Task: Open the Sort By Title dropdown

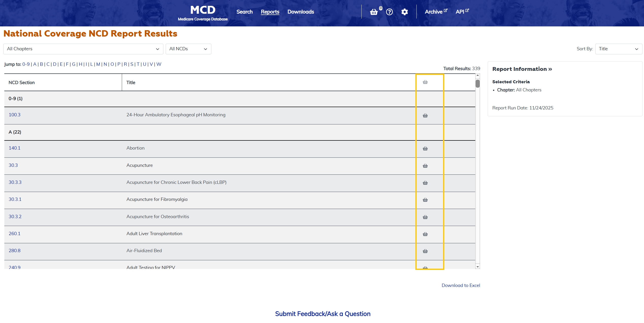Action: [x=618, y=49]
